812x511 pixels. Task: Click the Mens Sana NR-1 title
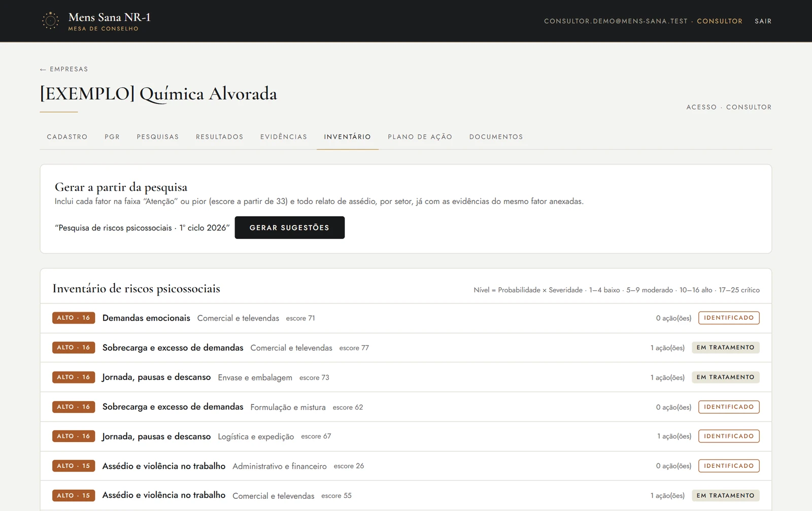[110, 17]
